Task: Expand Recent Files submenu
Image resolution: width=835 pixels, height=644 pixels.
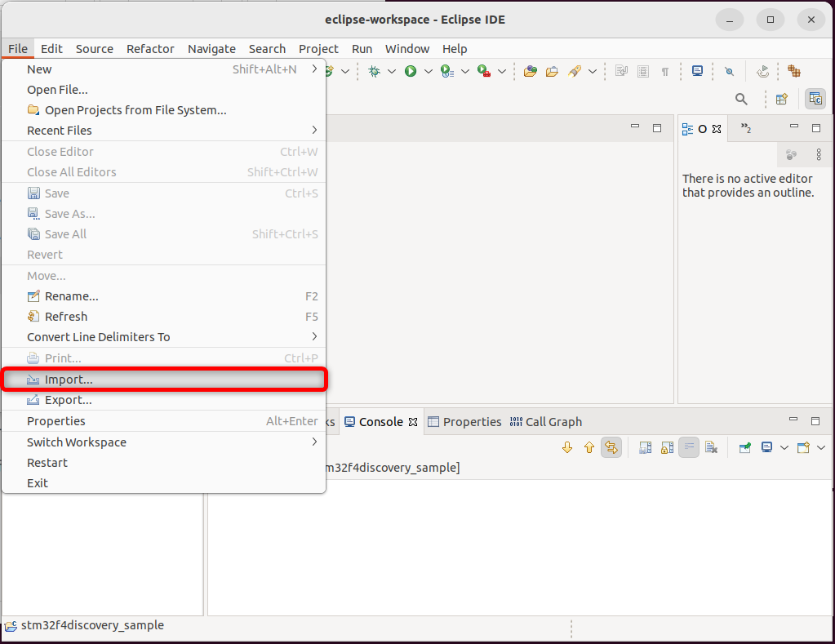Action: tap(314, 130)
